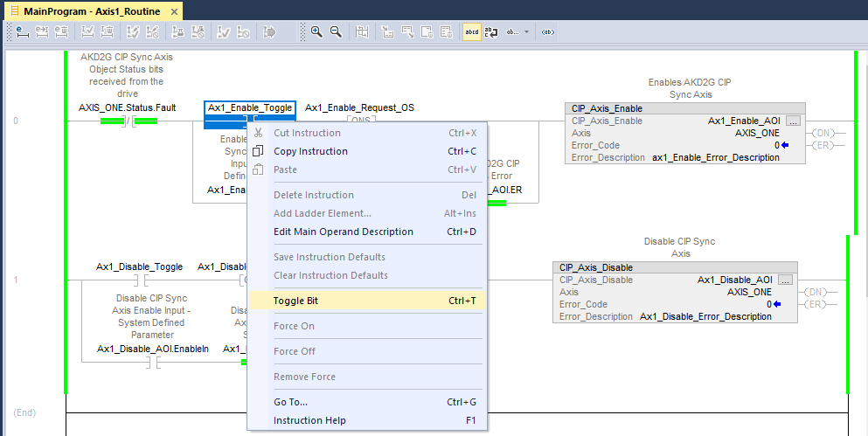Click the CIP_Axis_Disable block title
The width and height of the screenshot is (868, 436).
[595, 267]
